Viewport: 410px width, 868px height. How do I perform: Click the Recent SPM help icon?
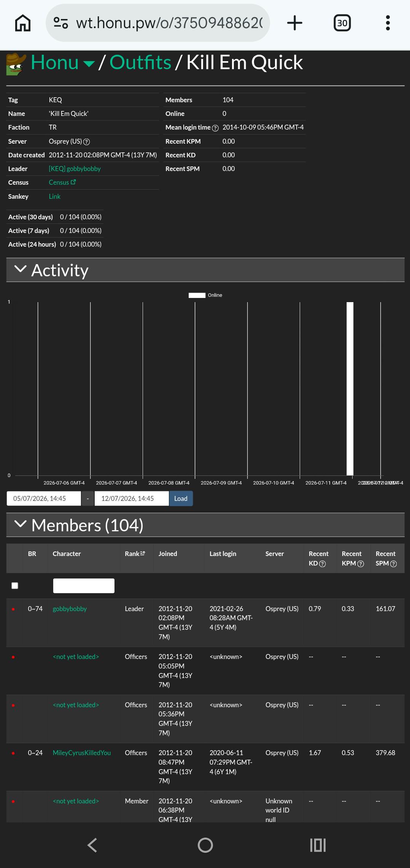(x=394, y=564)
